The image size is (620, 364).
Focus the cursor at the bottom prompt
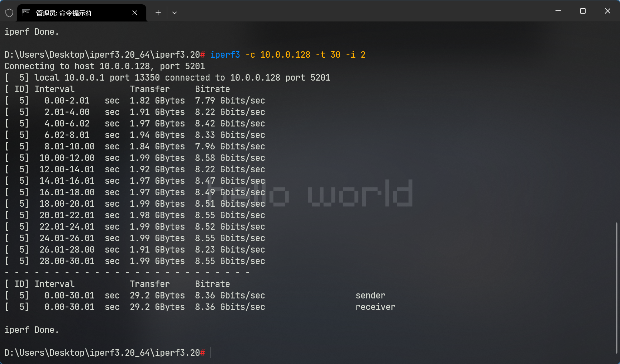210,353
